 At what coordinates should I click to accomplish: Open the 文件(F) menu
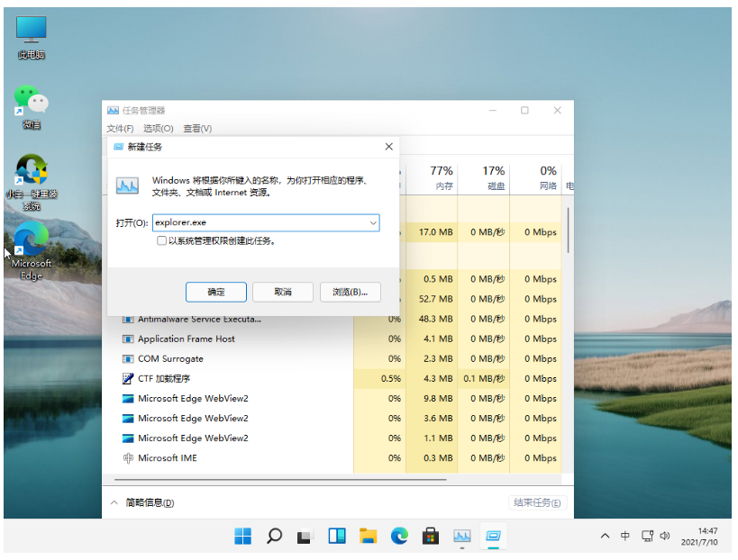click(x=120, y=129)
